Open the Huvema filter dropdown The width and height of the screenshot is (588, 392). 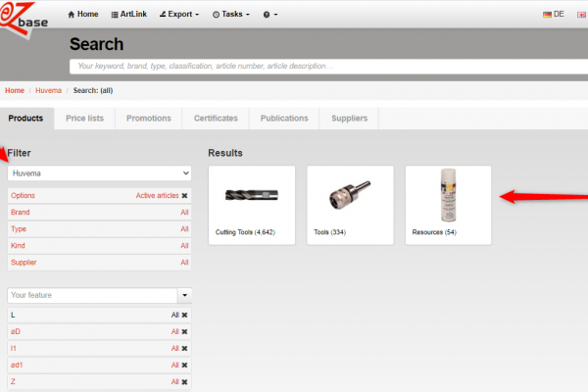point(99,172)
